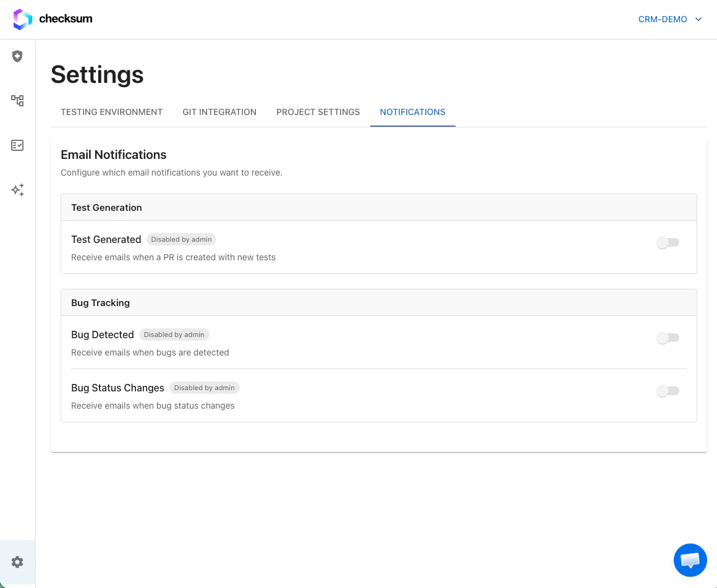This screenshot has height=588, width=717.
Task: Toggle the Bug Detected email notification
Action: tap(668, 338)
